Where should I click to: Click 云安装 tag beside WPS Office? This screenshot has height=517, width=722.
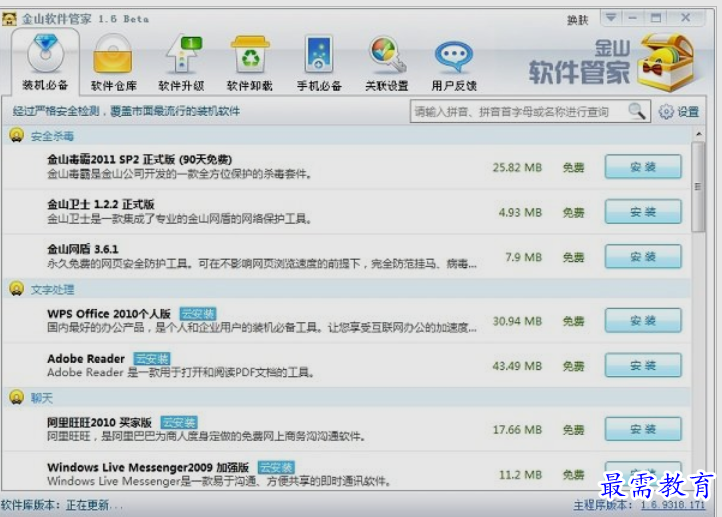tap(198, 314)
